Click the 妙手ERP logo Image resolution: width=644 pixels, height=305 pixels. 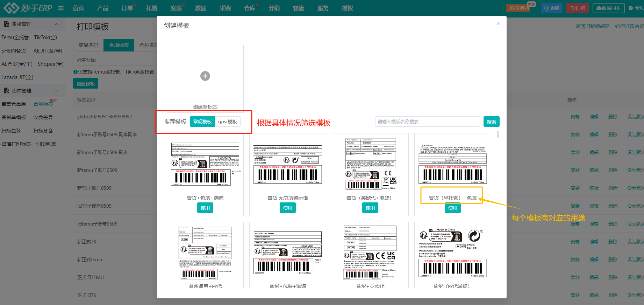(28, 8)
